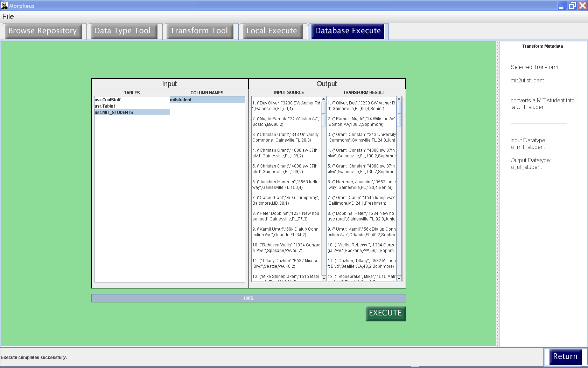Close the Morpheus window
The width and height of the screenshot is (588, 368).
point(582,6)
